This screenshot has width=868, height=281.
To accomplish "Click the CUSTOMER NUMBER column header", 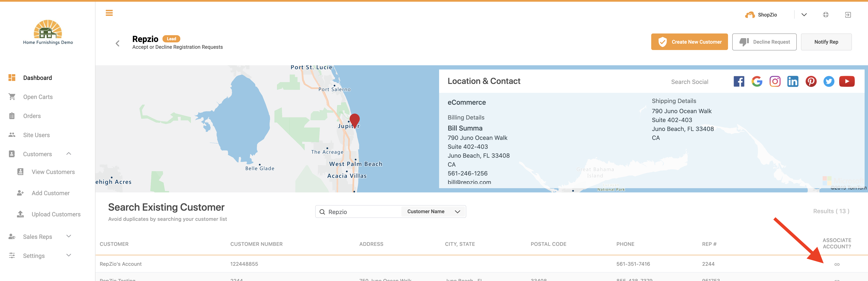I will coord(256,244).
